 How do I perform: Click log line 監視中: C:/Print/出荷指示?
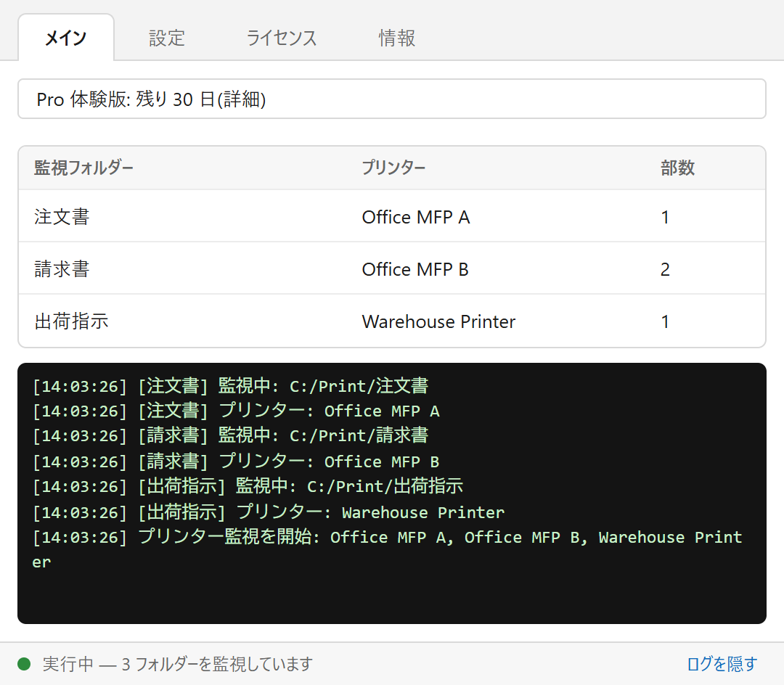tap(248, 486)
